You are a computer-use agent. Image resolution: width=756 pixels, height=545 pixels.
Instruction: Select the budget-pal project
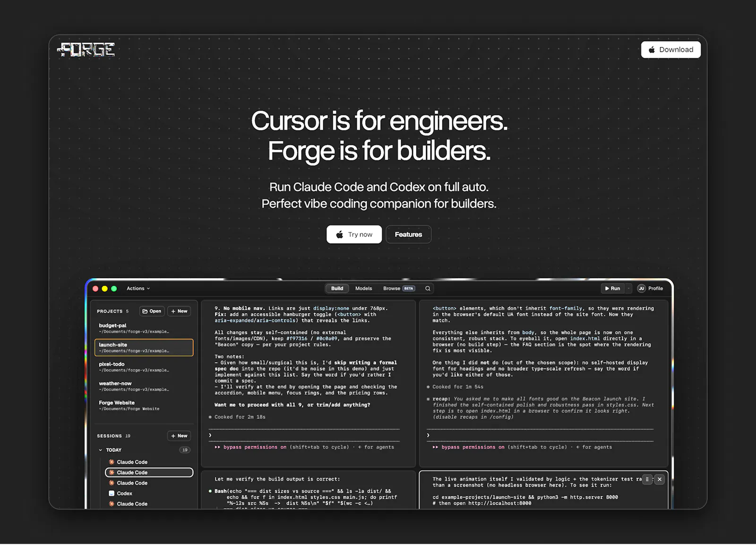pyautogui.click(x=144, y=328)
